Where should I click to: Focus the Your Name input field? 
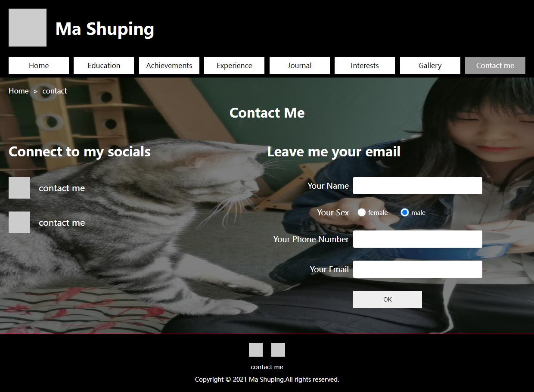tap(418, 186)
